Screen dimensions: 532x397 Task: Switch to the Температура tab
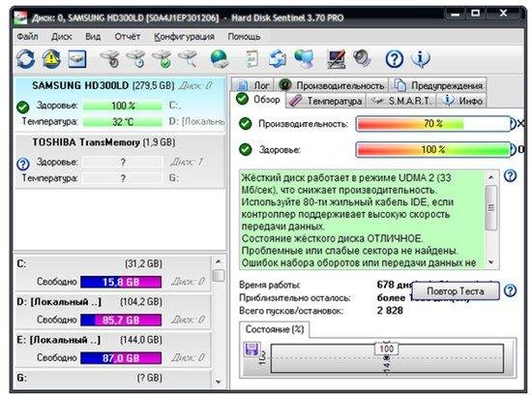(x=326, y=101)
